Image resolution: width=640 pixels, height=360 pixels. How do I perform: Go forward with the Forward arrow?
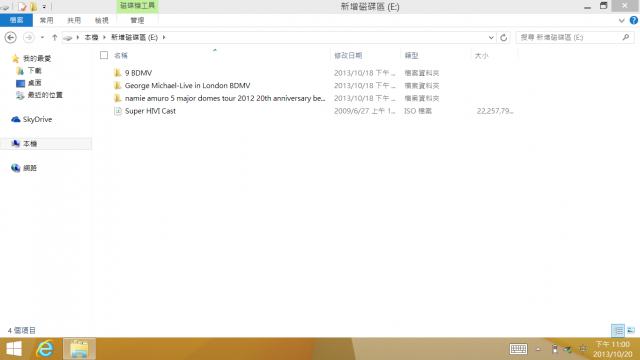pyautogui.click(x=29, y=38)
